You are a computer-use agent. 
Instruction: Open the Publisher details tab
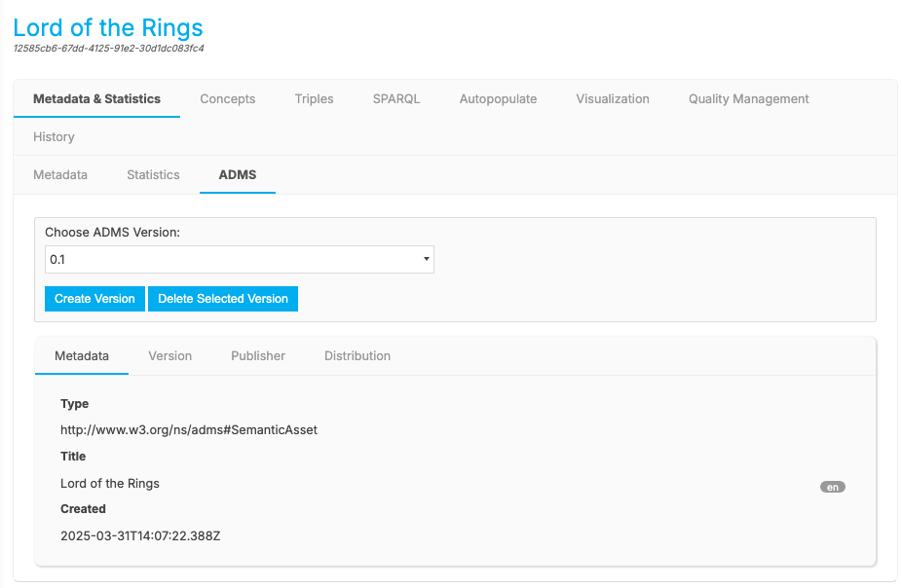click(258, 356)
